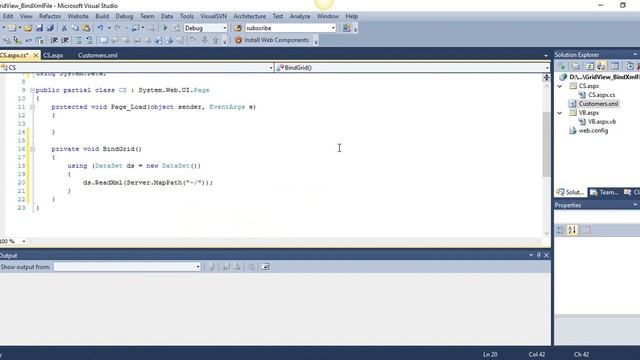The image size is (640, 360).
Task: Switch to the Solution Explorer bottom tab
Action: coord(571,192)
